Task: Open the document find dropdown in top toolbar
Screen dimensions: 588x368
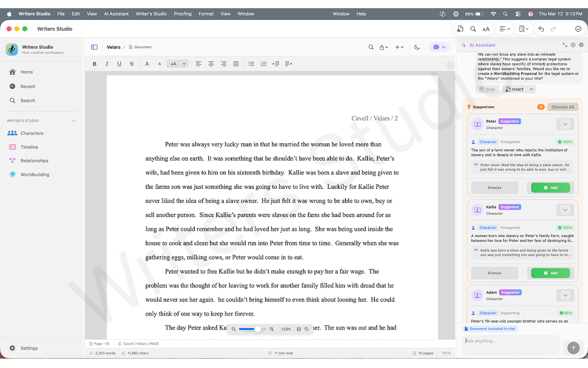Action: [x=524, y=29]
